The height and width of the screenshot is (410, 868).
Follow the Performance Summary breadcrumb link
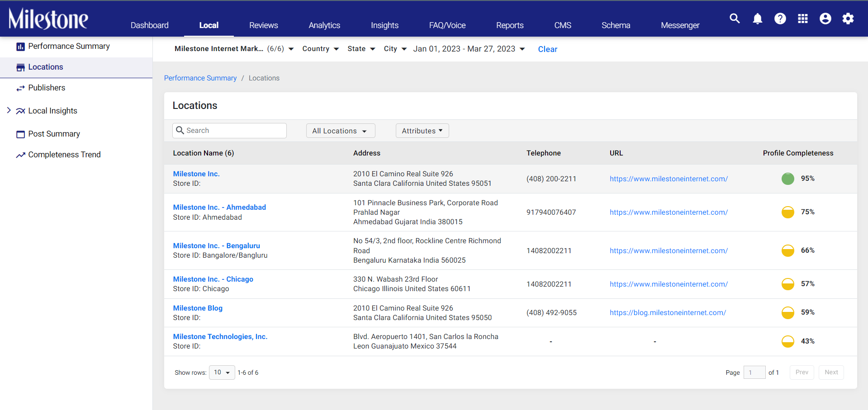[x=200, y=78]
